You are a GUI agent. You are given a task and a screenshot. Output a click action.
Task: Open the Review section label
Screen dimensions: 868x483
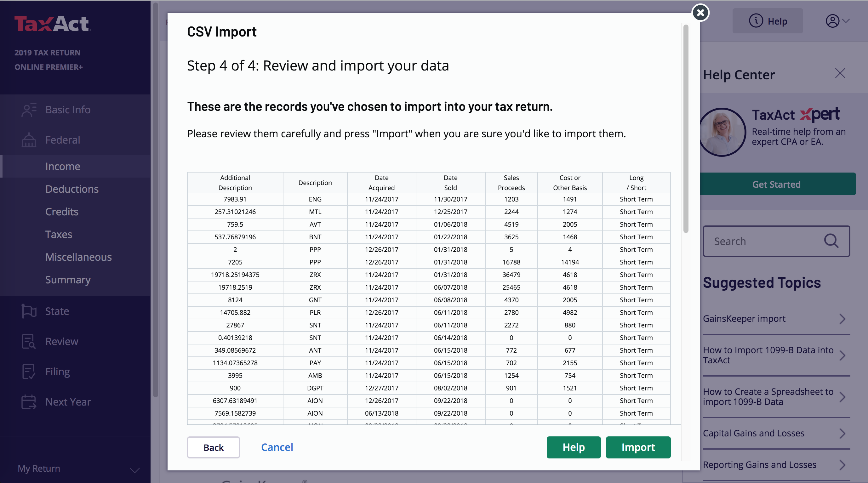point(62,341)
